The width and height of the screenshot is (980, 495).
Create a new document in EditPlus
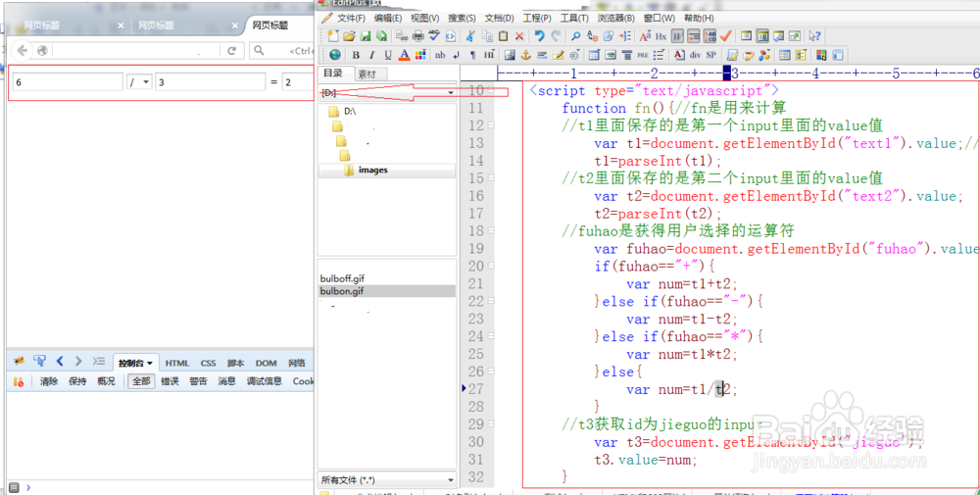coord(334,35)
